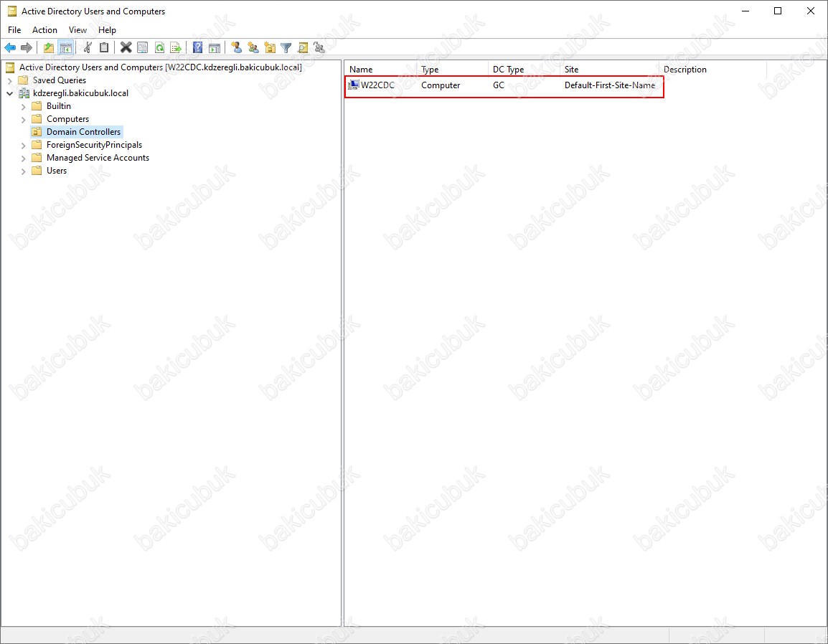Screen dimensions: 828x644
Task: Go up one level with folder icon
Action: pyautogui.click(x=49, y=48)
